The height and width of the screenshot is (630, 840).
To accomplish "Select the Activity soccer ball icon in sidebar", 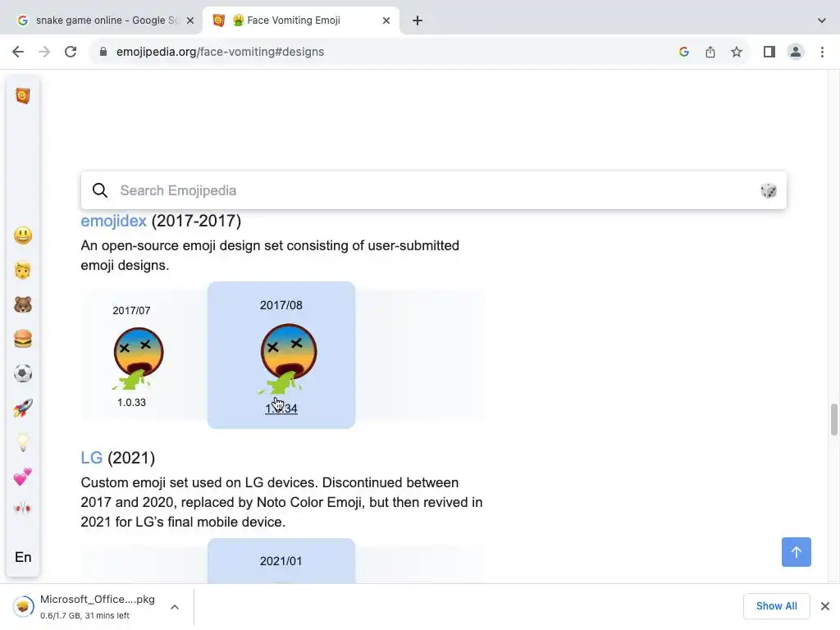I will point(23,373).
